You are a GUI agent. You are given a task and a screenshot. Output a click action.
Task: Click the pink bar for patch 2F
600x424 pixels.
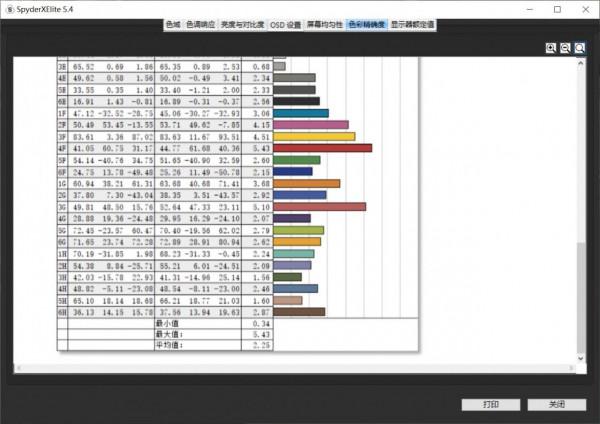point(310,126)
